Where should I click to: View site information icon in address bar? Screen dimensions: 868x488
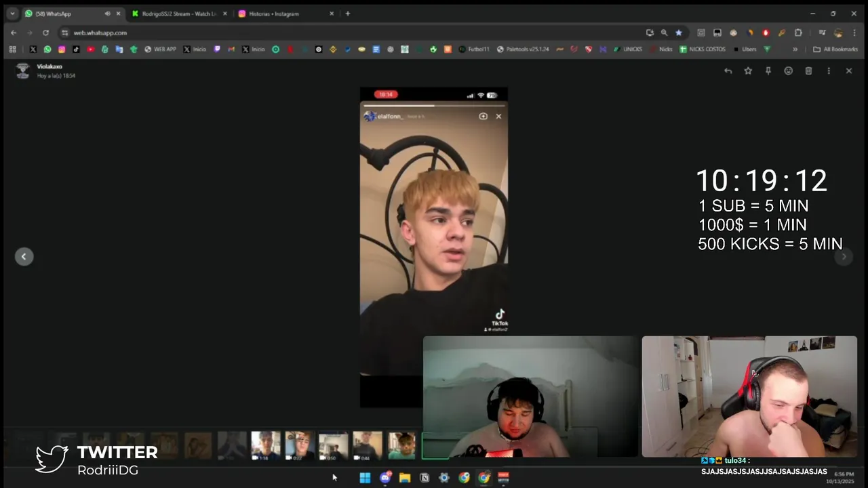point(65,33)
